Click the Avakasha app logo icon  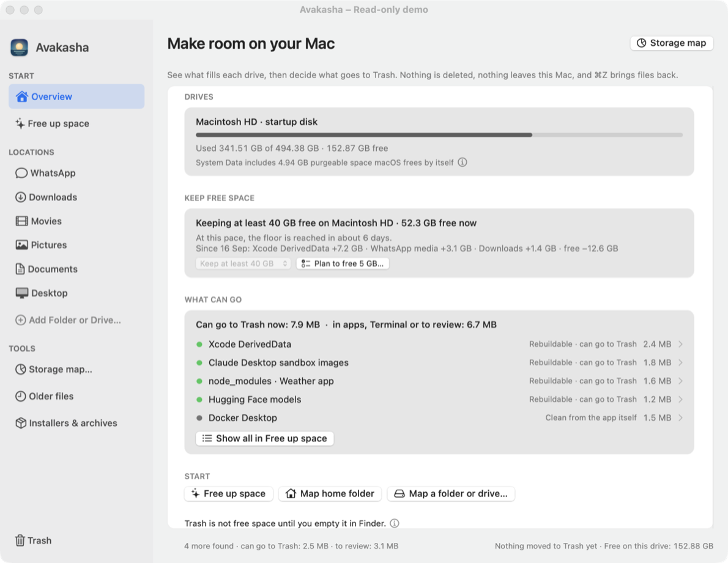[x=20, y=47]
